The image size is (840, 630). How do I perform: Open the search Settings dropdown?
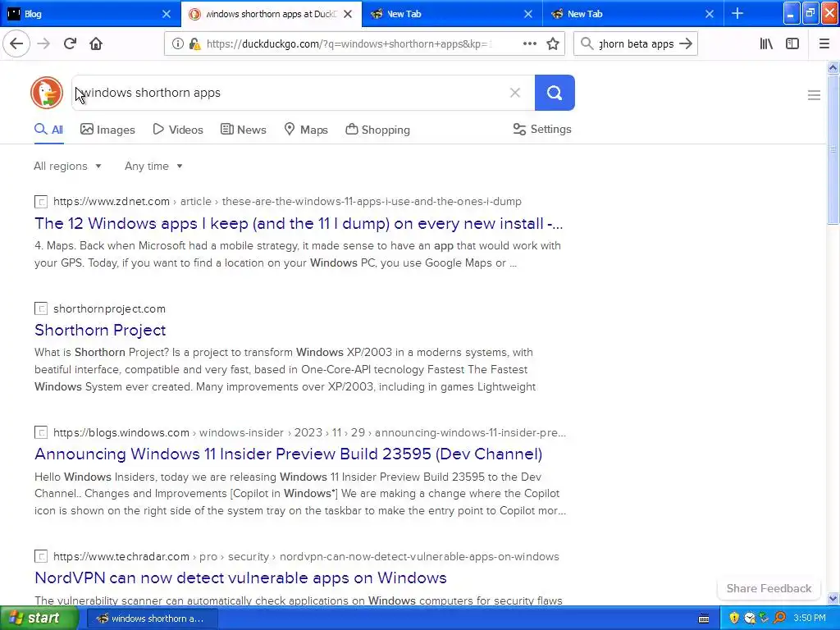click(542, 129)
